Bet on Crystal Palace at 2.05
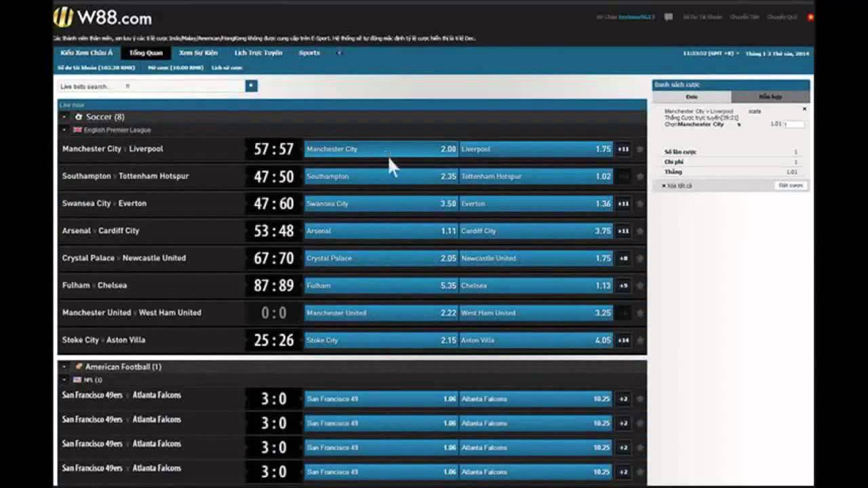Screen dimensions: 868x488 point(381,258)
